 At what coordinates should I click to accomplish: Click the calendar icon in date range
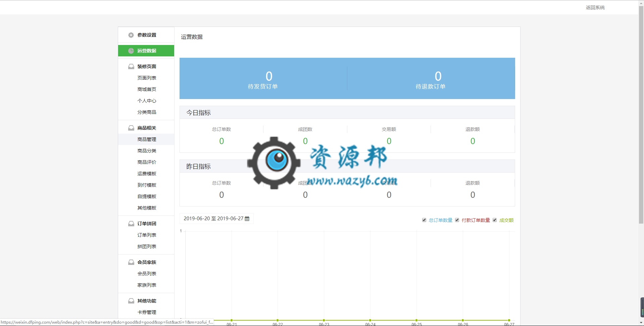pos(247,219)
